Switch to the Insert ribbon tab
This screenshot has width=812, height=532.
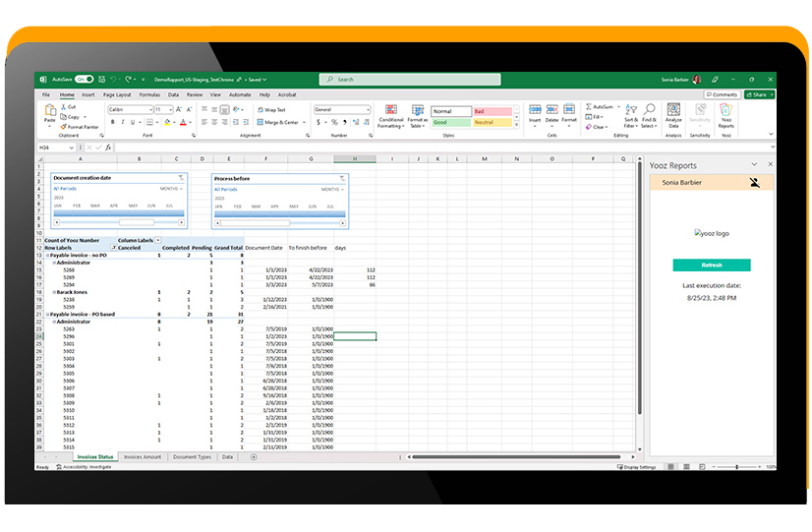point(88,94)
